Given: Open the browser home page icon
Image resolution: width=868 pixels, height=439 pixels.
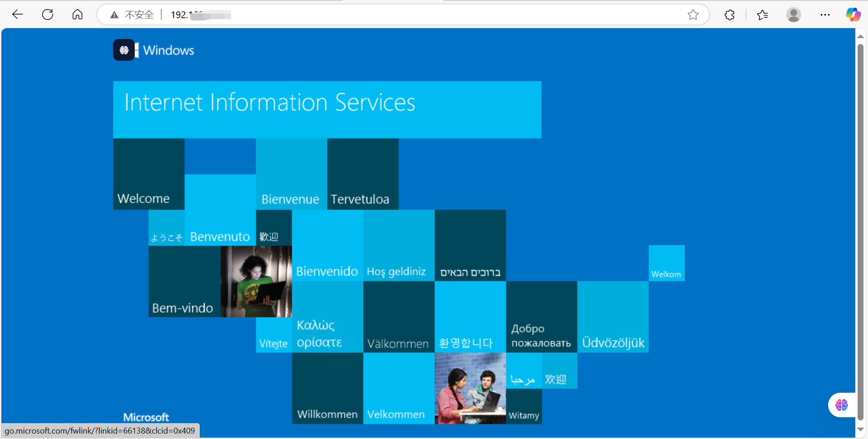Looking at the screenshot, I should pyautogui.click(x=77, y=15).
